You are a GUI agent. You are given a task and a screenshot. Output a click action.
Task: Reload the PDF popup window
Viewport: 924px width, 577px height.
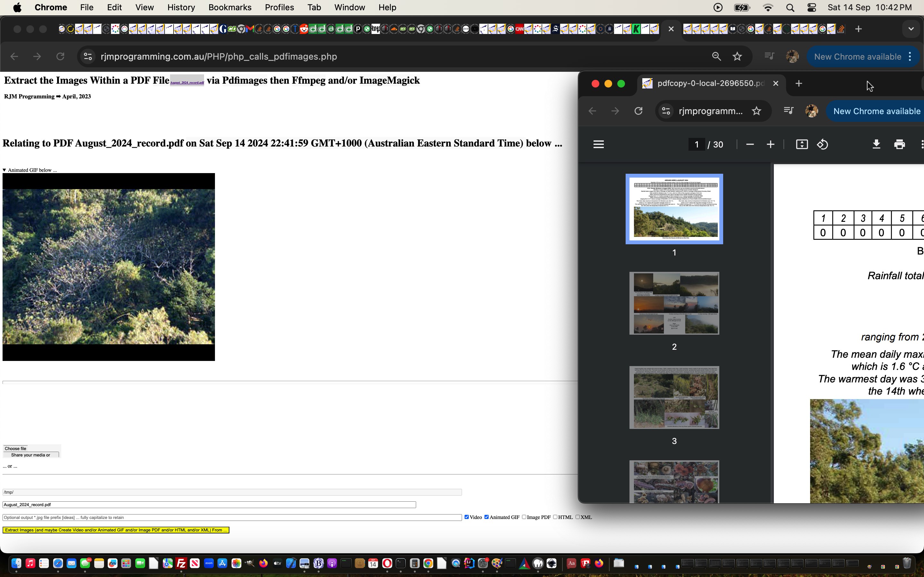coord(638,111)
